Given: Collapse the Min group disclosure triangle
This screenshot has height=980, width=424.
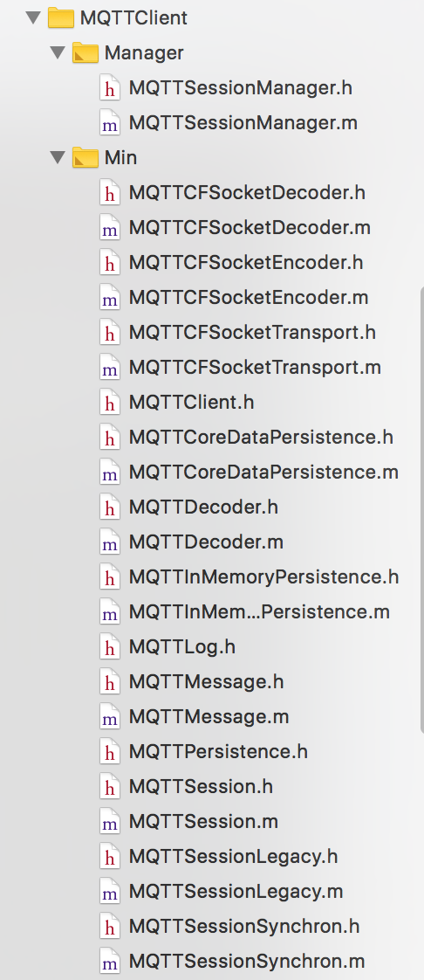Looking at the screenshot, I should [58, 157].
